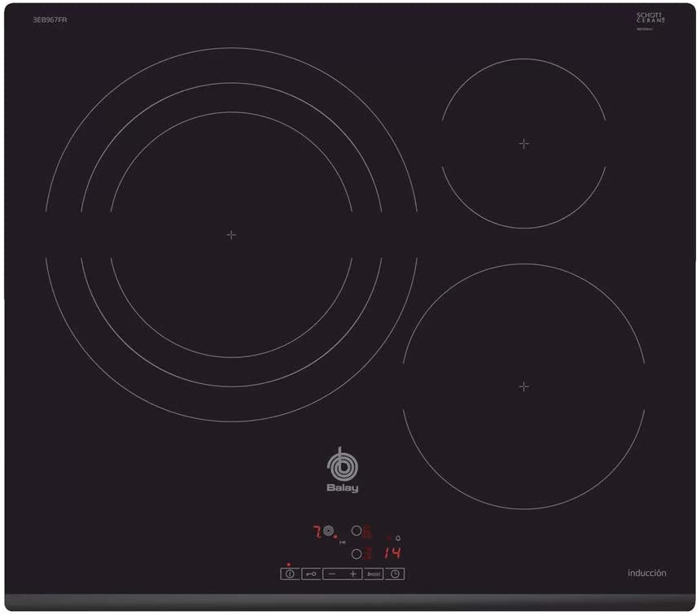700x615 pixels.
Task: Tap the red 14 timer display
Action: click(x=392, y=553)
